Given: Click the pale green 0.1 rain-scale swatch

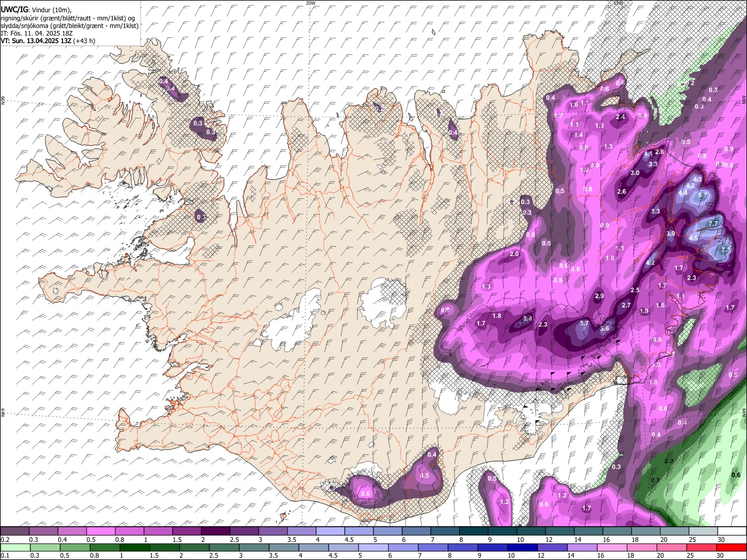Looking at the screenshot, I should point(15,547).
